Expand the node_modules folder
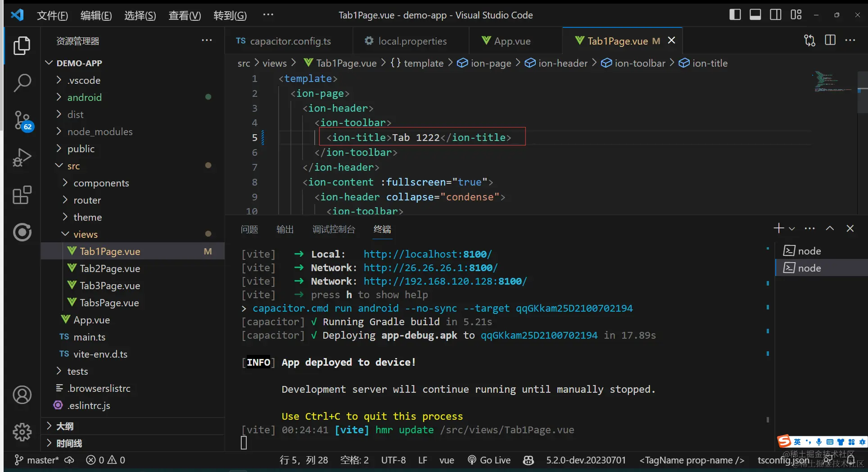Viewport: 868px width, 472px height. (133, 132)
